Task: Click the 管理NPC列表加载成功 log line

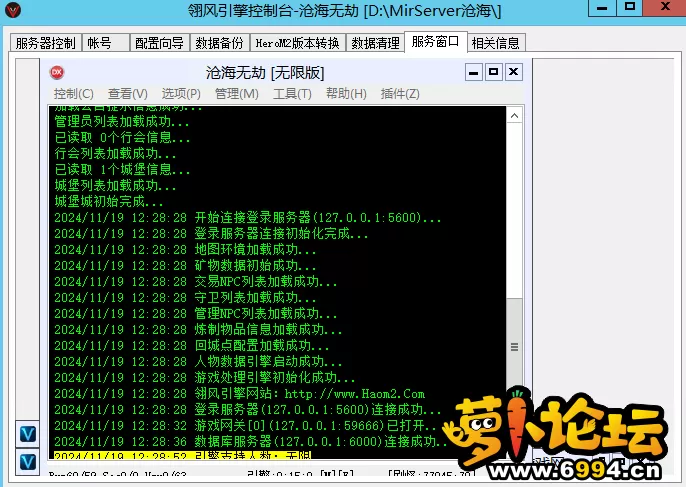Action: pyautogui.click(x=196, y=314)
